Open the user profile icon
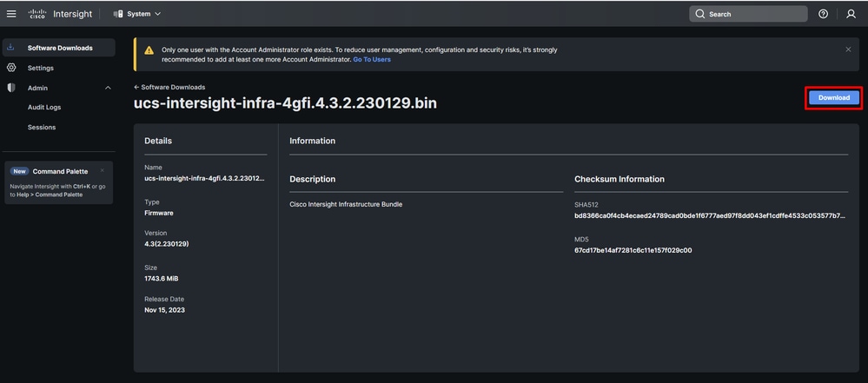The width and height of the screenshot is (868, 383). [x=851, y=14]
